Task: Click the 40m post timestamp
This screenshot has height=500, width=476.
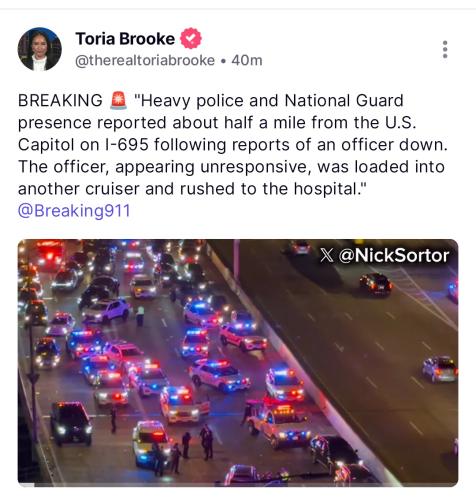Action: 247,60
